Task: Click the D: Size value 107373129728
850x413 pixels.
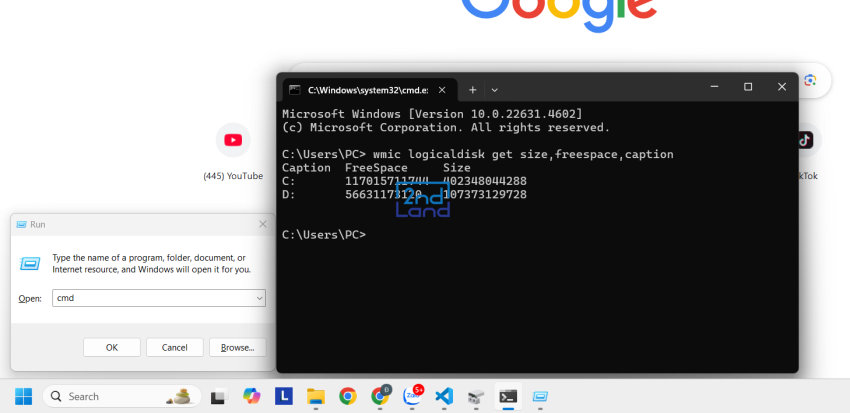Action: pyautogui.click(x=485, y=195)
